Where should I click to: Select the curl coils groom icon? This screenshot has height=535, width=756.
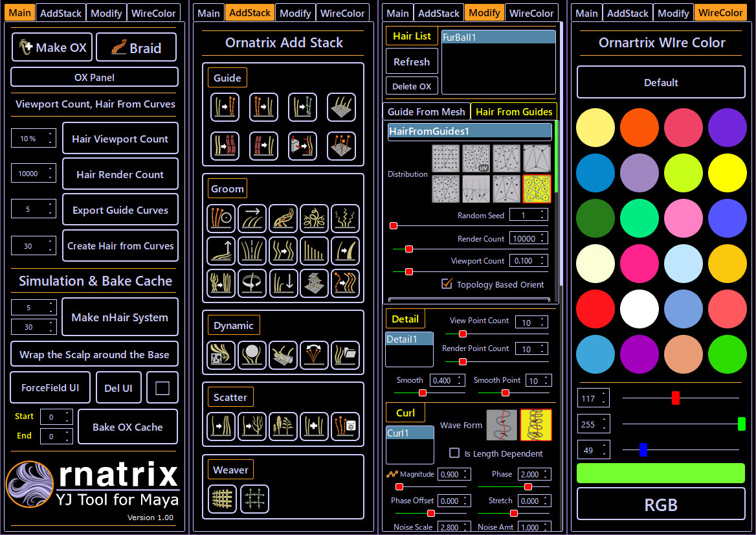[x=314, y=218]
